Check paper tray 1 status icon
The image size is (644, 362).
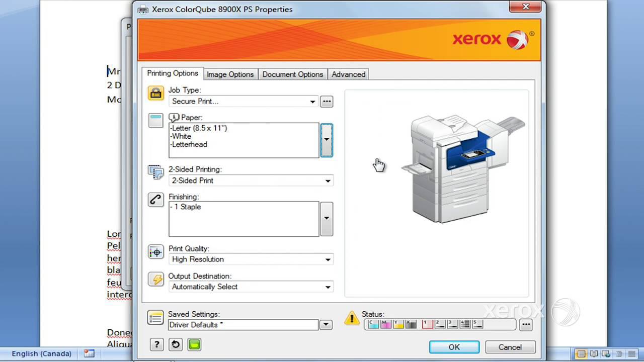(428, 324)
